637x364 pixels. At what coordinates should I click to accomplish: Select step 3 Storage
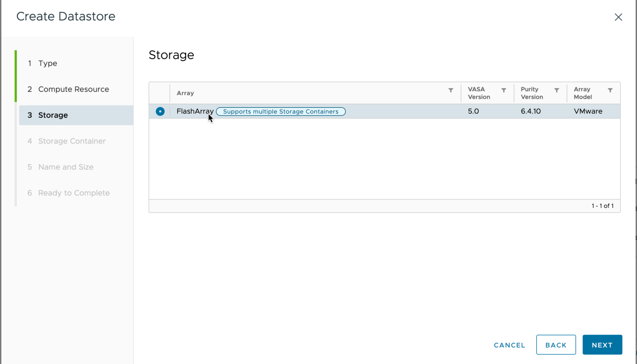(53, 115)
